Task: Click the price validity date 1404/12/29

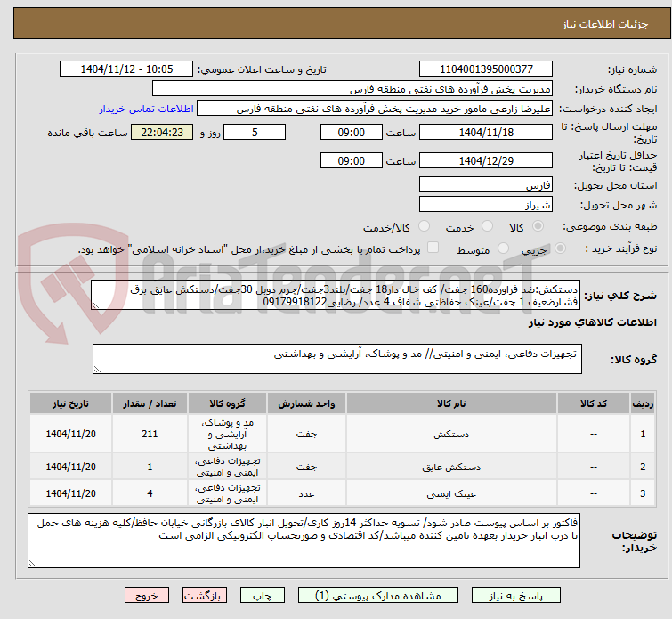Action: pos(486,160)
